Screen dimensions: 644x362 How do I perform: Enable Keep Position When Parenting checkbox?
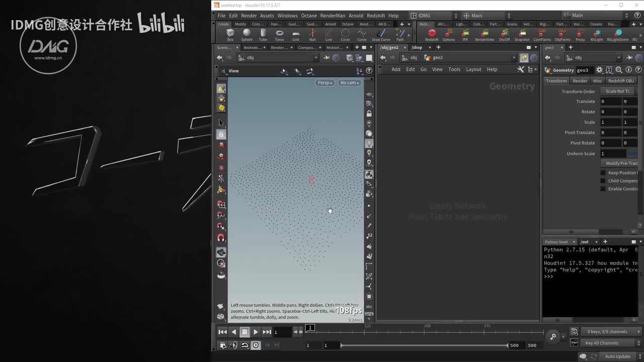click(x=603, y=173)
